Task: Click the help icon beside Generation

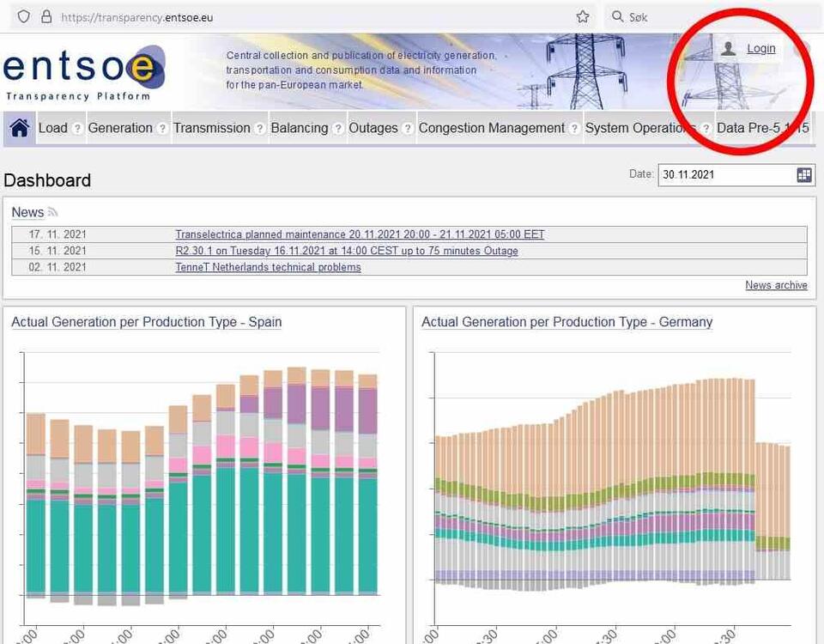Action: coord(162,129)
